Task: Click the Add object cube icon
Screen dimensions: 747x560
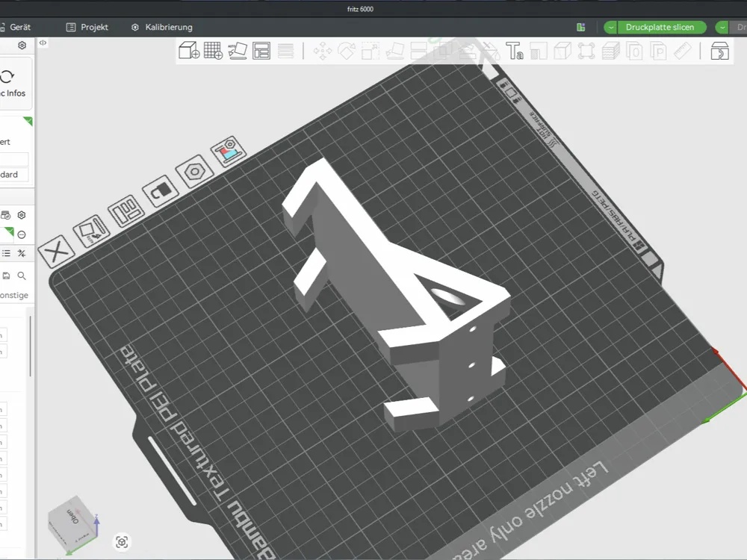Action: 189,51
